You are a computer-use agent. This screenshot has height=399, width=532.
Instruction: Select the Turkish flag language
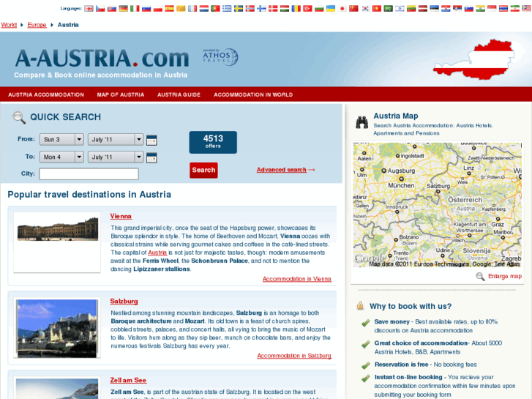(x=308, y=9)
